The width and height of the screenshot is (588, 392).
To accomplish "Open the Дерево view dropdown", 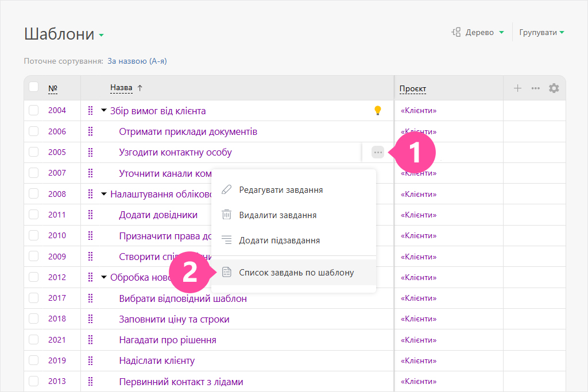I will point(478,33).
